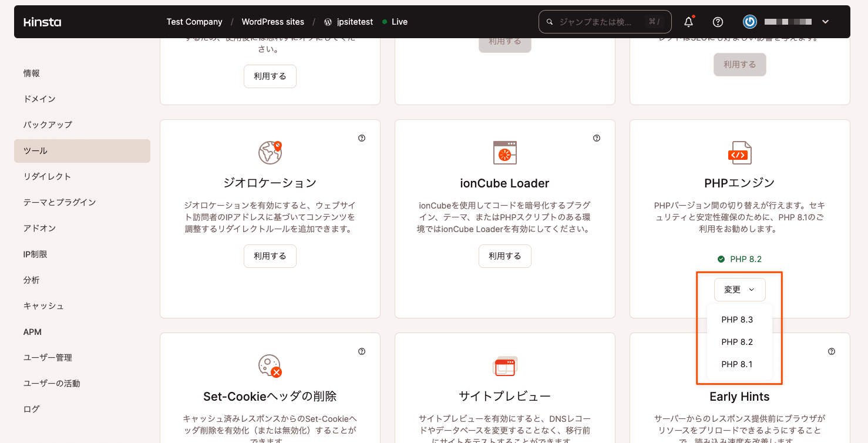This screenshot has height=443, width=868.
Task: Click the blue user avatar
Action: [x=749, y=22]
